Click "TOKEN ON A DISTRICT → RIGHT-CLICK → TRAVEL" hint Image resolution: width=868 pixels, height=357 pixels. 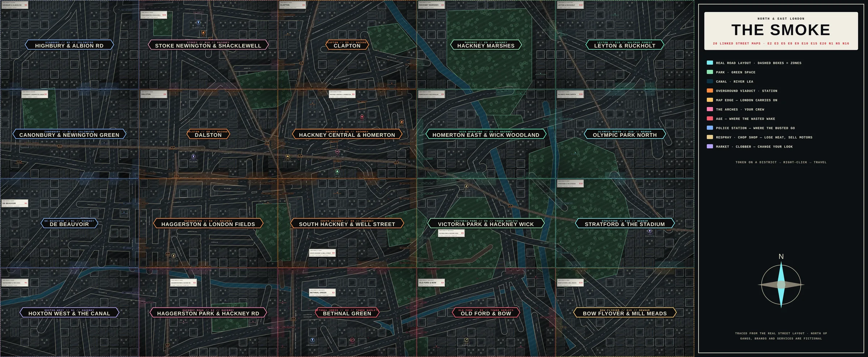(781, 162)
